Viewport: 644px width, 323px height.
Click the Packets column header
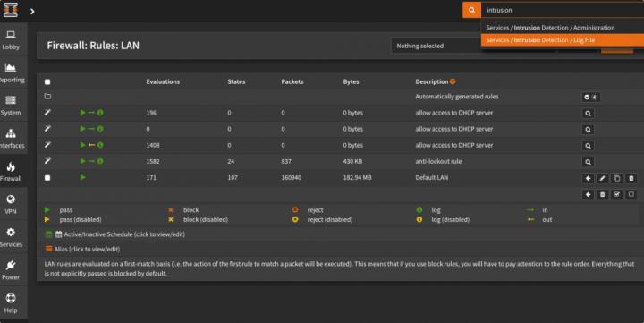[x=292, y=81]
